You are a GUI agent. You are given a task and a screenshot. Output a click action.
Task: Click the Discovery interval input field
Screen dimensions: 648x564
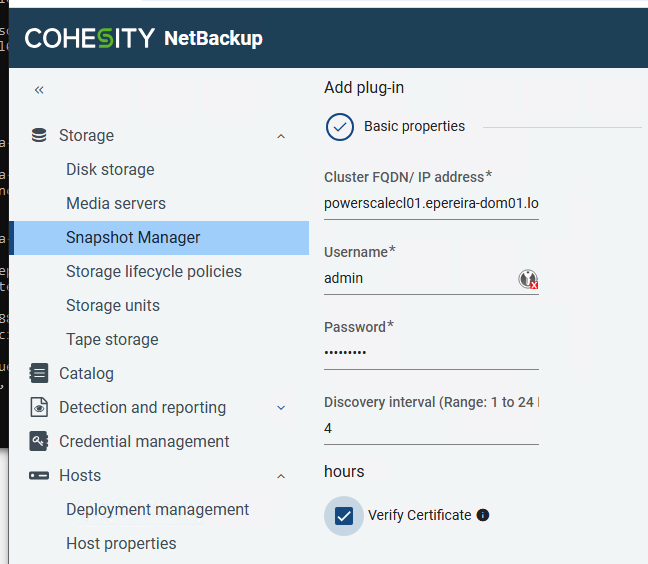pos(431,428)
